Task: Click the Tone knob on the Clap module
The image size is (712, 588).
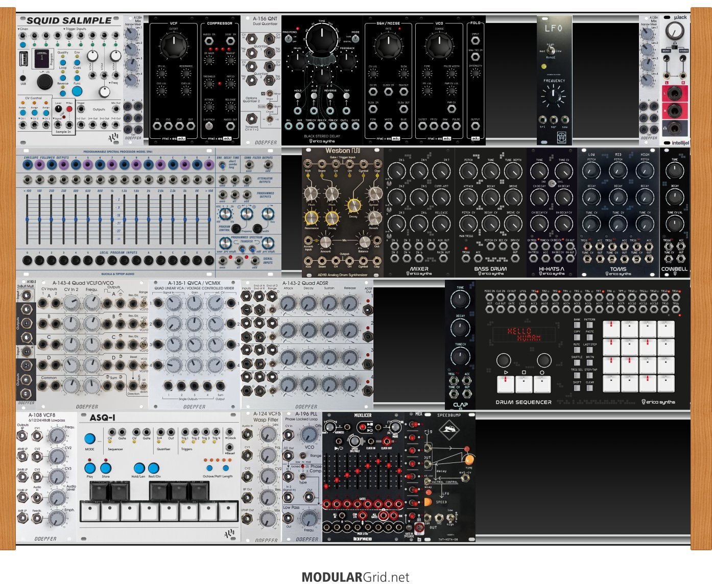Action: click(460, 299)
